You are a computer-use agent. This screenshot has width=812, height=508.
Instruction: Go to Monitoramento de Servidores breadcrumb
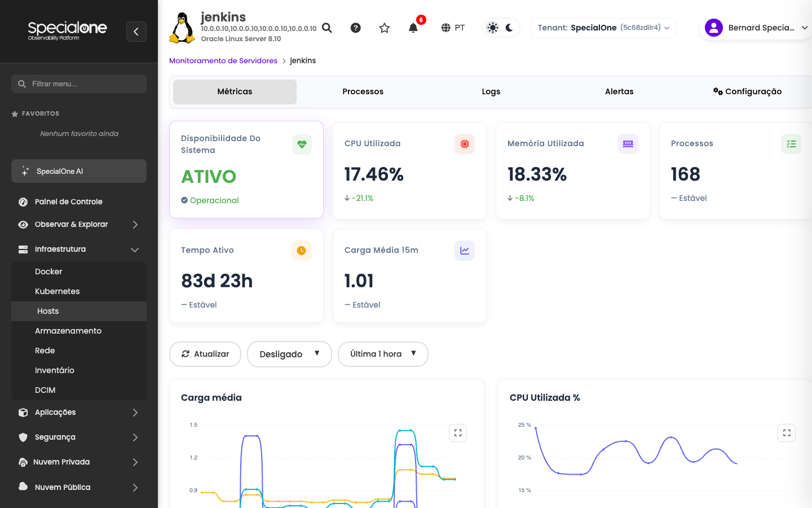click(x=223, y=60)
